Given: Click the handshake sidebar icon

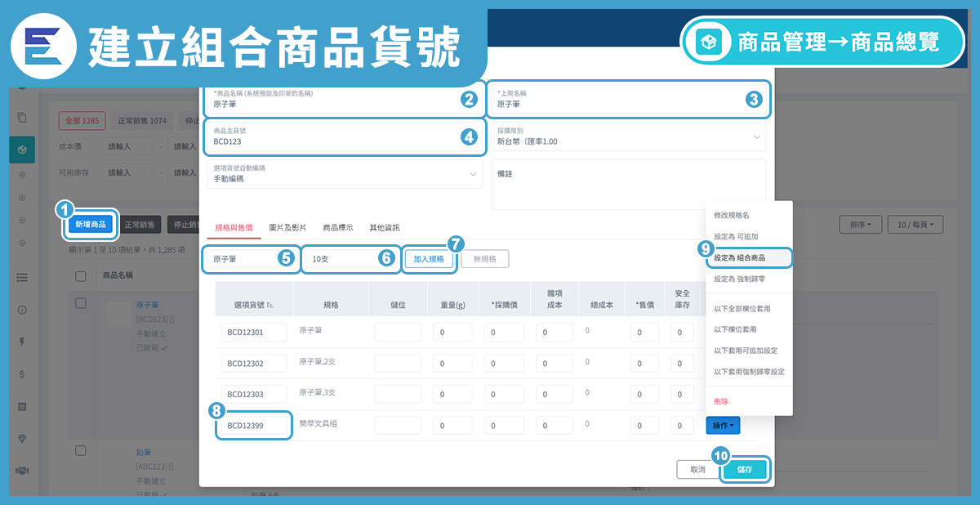Looking at the screenshot, I should click(x=22, y=471).
